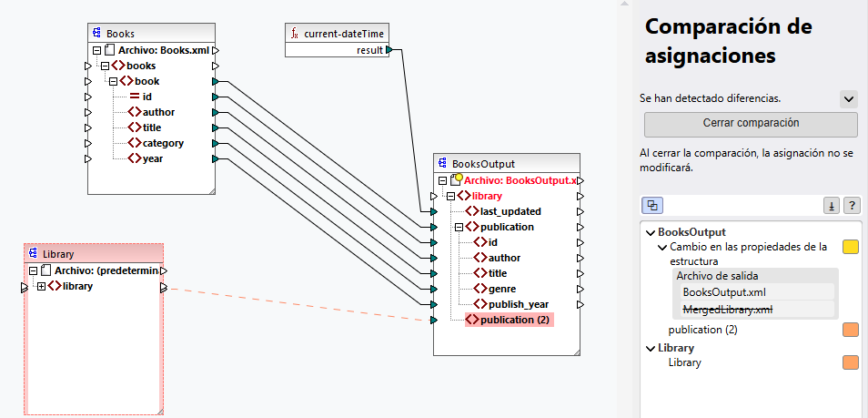The height and width of the screenshot is (418, 868).
Task: Collapse the Library group in comparison list
Action: pyautogui.click(x=650, y=348)
